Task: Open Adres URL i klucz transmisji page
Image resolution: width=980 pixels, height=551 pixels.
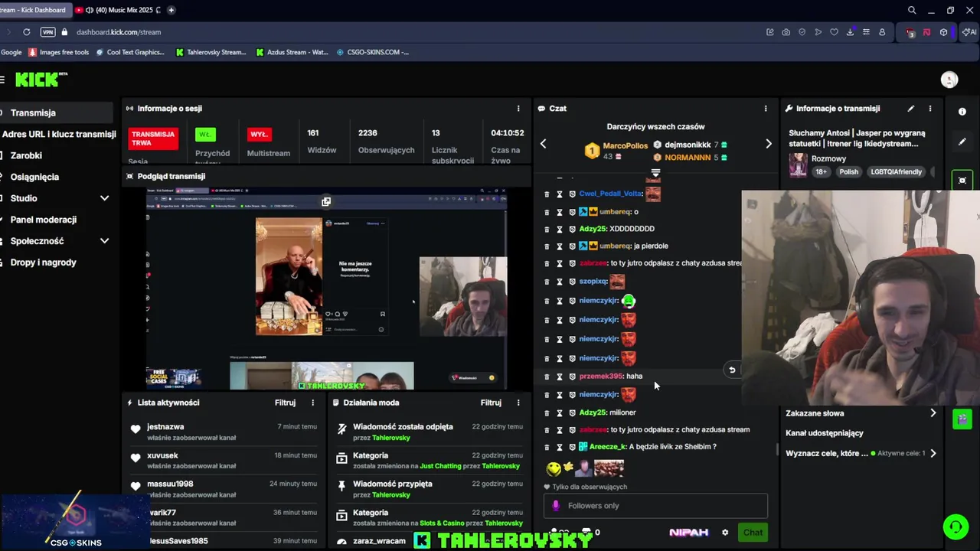Action: [x=58, y=134]
